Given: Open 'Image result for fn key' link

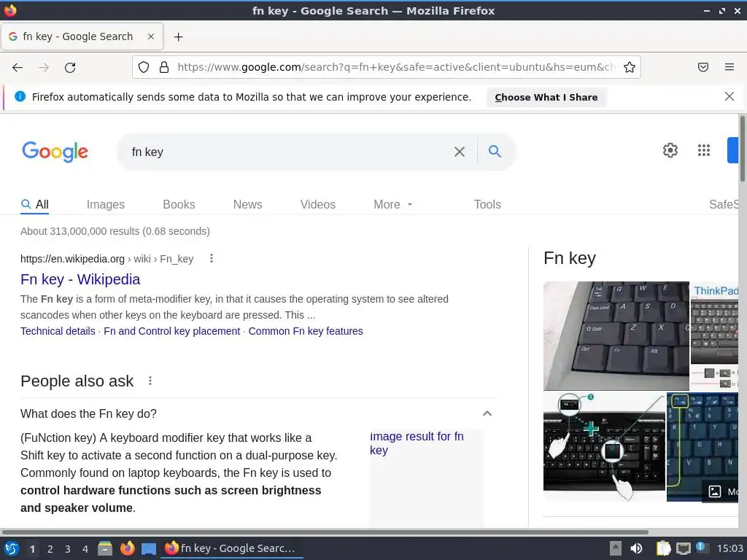Looking at the screenshot, I should point(417,443).
